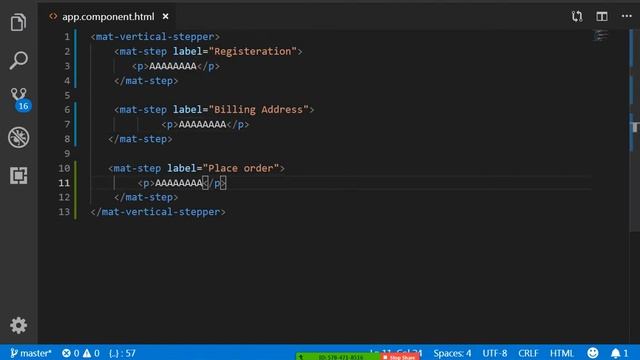Change file encoding UTF-8
Screen dimensions: 640x360
coord(495,353)
